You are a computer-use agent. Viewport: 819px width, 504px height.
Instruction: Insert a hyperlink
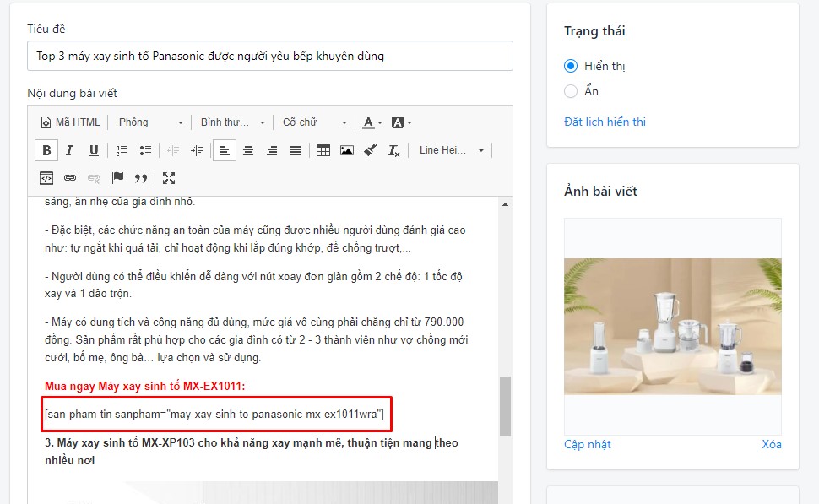(x=70, y=178)
